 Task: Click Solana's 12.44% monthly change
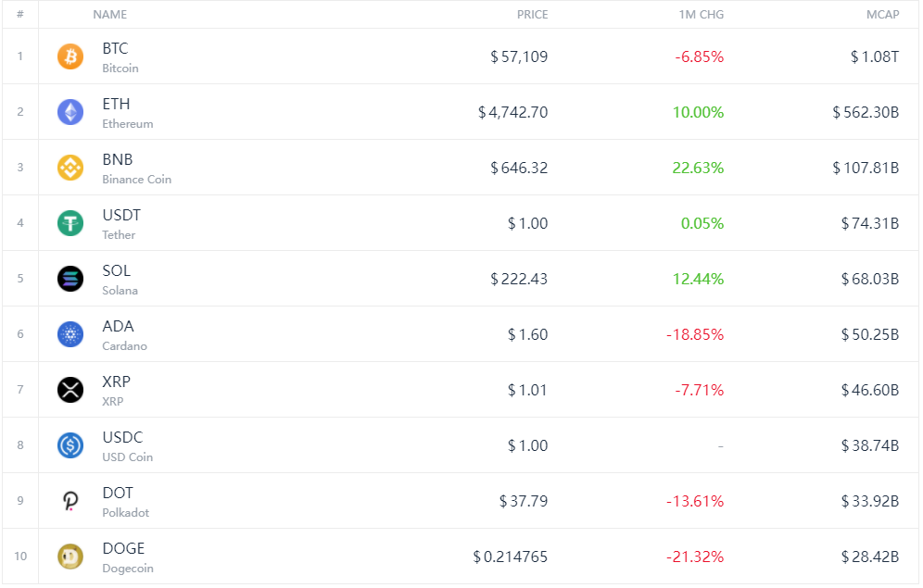tap(700, 279)
